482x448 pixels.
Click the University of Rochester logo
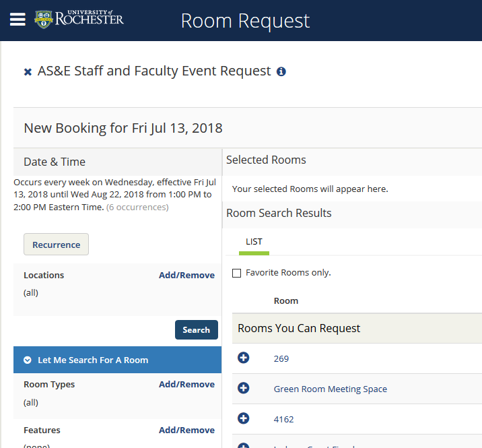pyautogui.click(x=79, y=19)
